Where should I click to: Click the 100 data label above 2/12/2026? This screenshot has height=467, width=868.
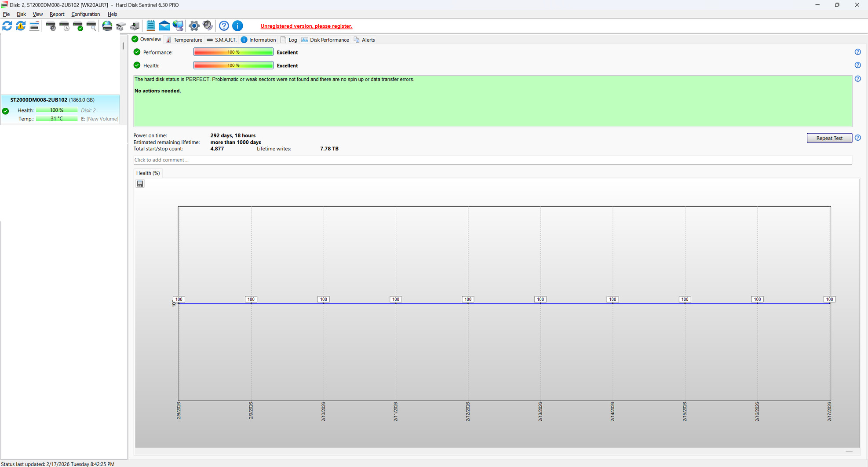[468, 299]
